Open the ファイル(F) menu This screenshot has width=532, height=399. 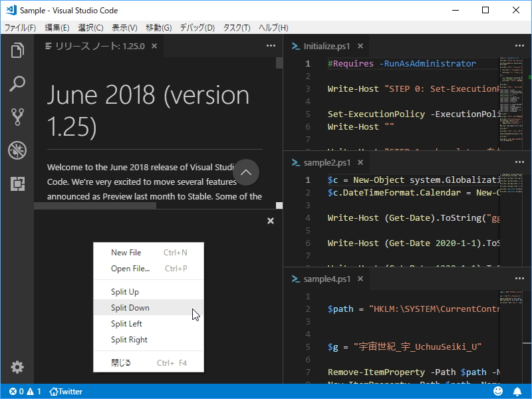click(21, 27)
